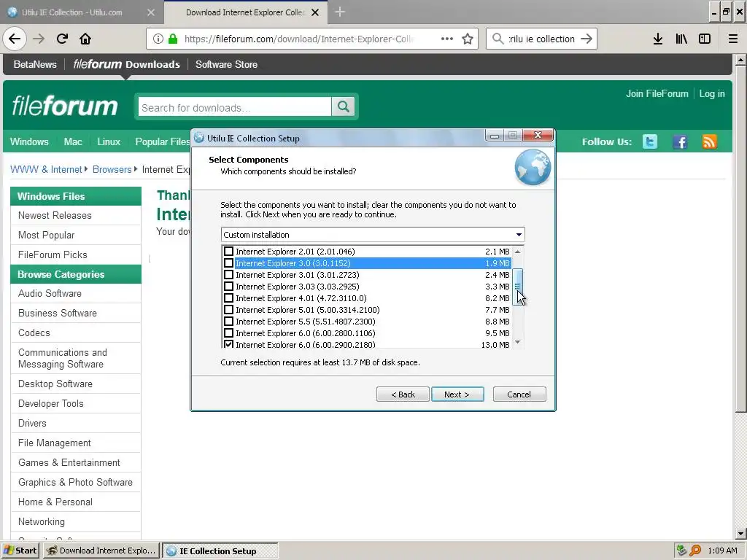Click the Search for downloads field
Viewport: 747px width, 560px height.
coord(234,107)
